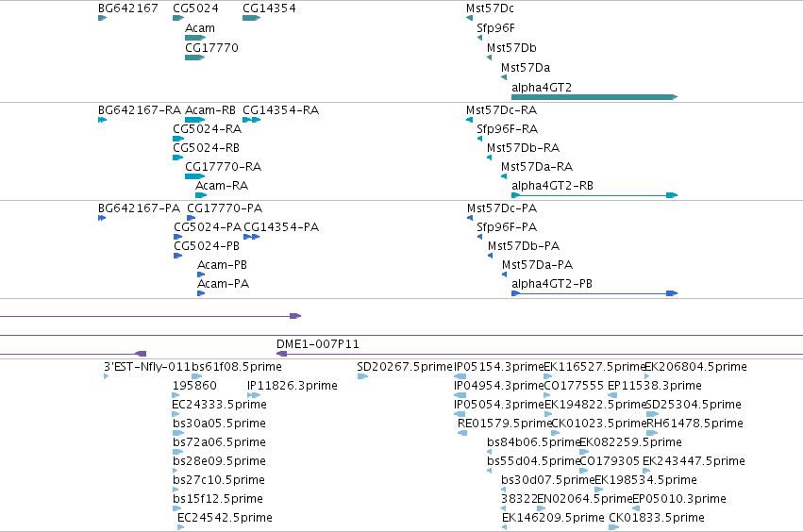The image size is (803, 532).
Task: Click protein Mst57Dc-PA
Action: [x=502, y=208]
